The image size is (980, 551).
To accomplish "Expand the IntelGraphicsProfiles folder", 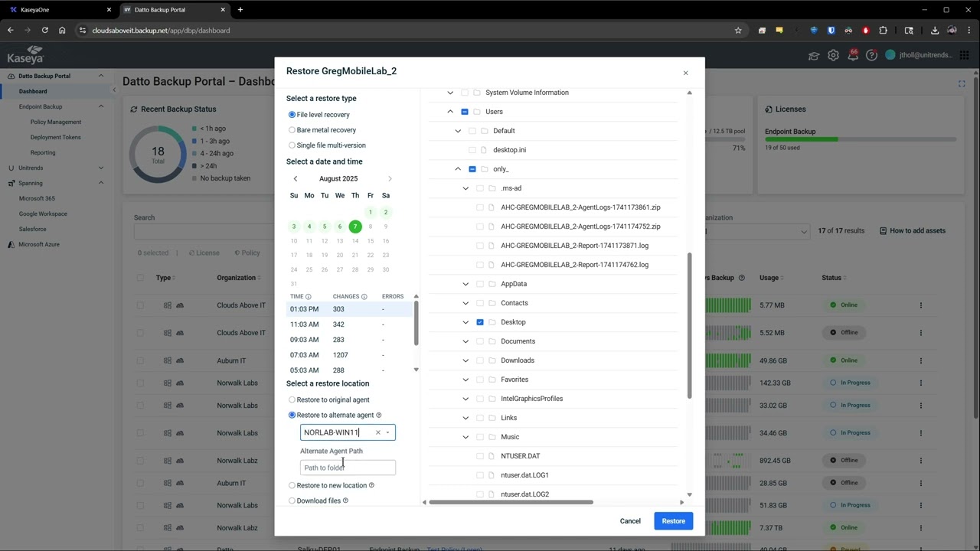I will tap(465, 399).
